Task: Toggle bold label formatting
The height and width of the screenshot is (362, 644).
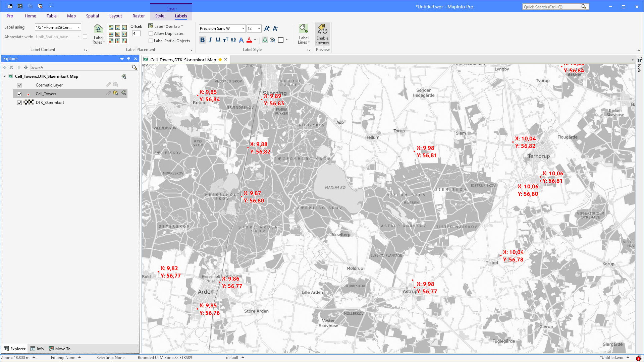Action: 202,40
